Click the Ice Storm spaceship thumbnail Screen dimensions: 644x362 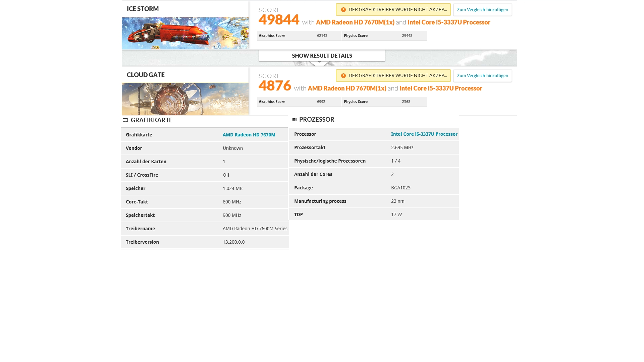coord(185,33)
